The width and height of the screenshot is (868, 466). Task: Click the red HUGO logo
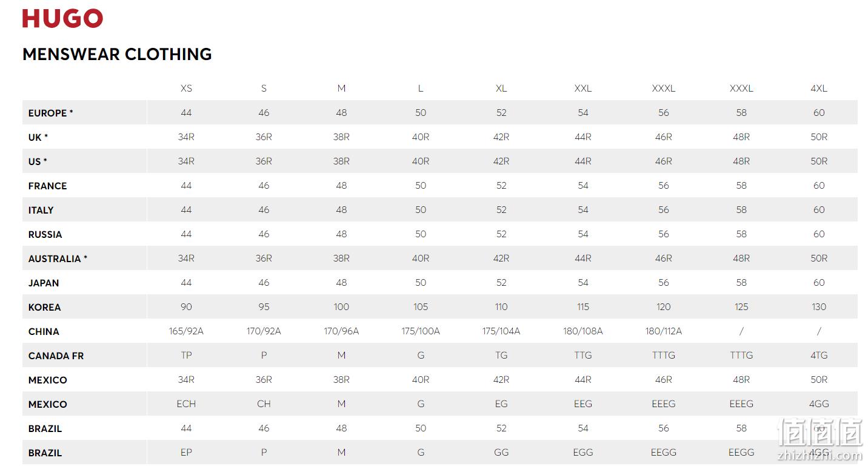[x=62, y=19]
